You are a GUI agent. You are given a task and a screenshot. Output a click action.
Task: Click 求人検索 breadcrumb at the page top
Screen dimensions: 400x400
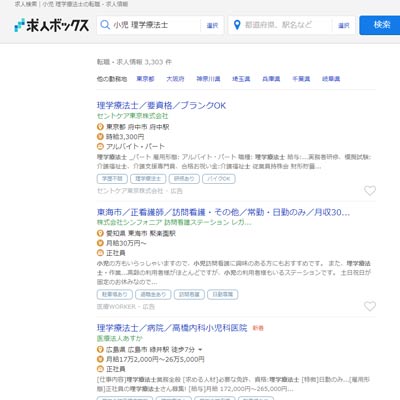click(26, 4)
